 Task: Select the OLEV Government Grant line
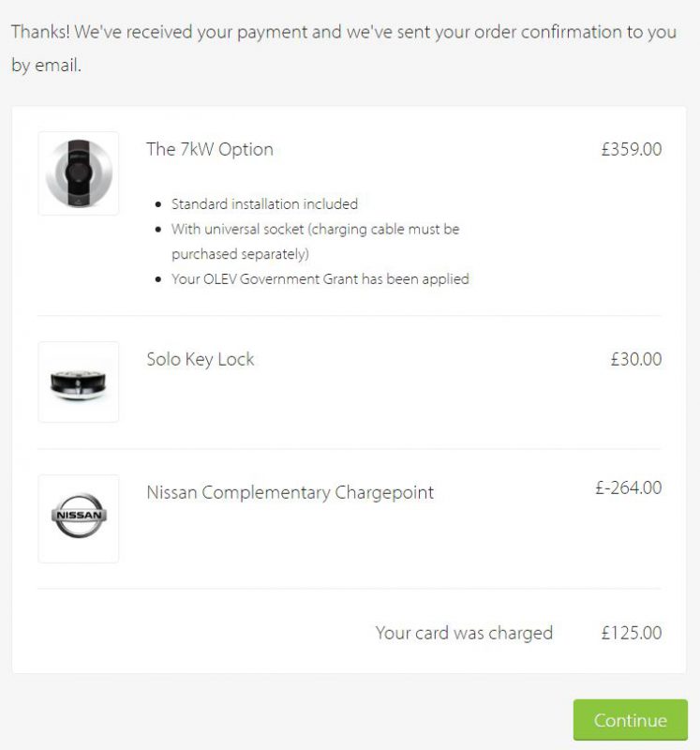(321, 278)
